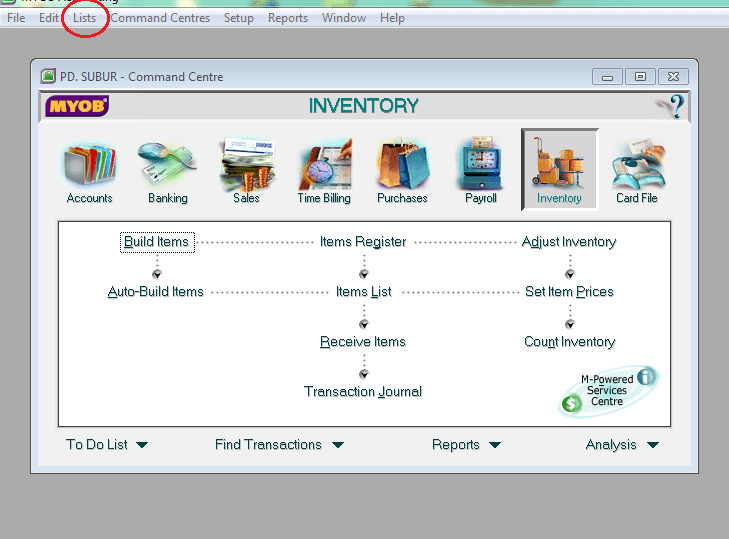Click the Command Centre window title icon

point(47,76)
